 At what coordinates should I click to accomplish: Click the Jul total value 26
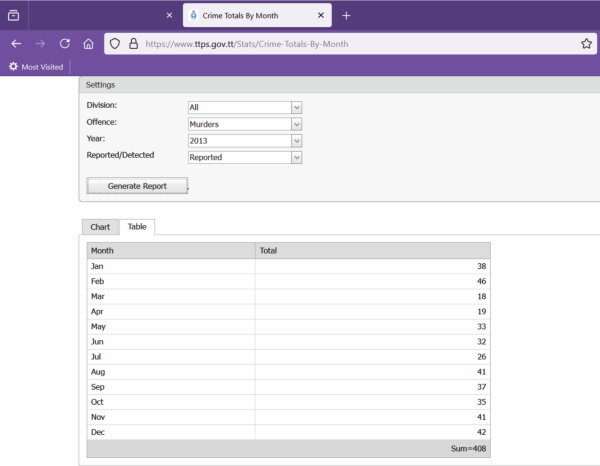[481, 357]
